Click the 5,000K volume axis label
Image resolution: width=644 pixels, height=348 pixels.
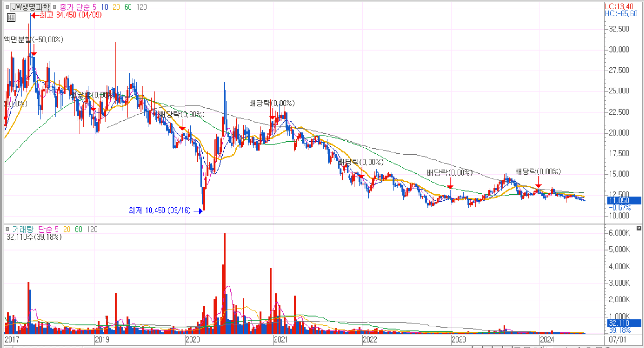(619, 249)
